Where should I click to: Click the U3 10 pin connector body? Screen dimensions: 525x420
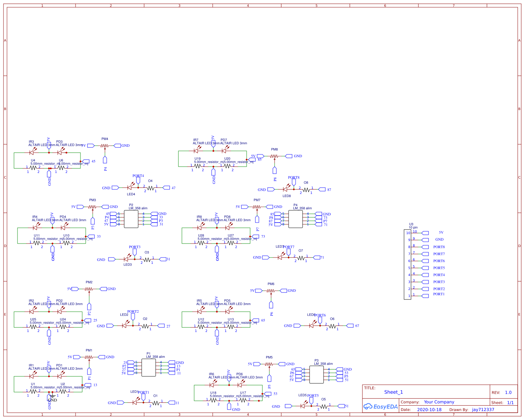tap(407, 265)
